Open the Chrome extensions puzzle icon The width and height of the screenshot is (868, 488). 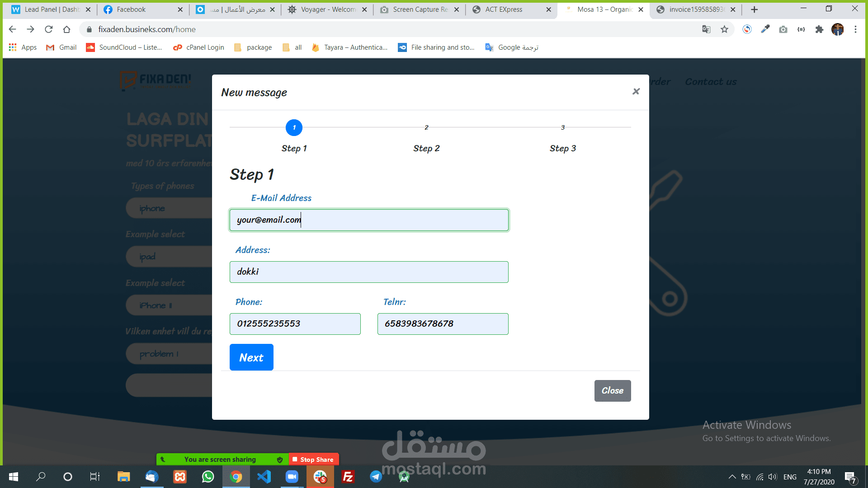click(x=819, y=29)
